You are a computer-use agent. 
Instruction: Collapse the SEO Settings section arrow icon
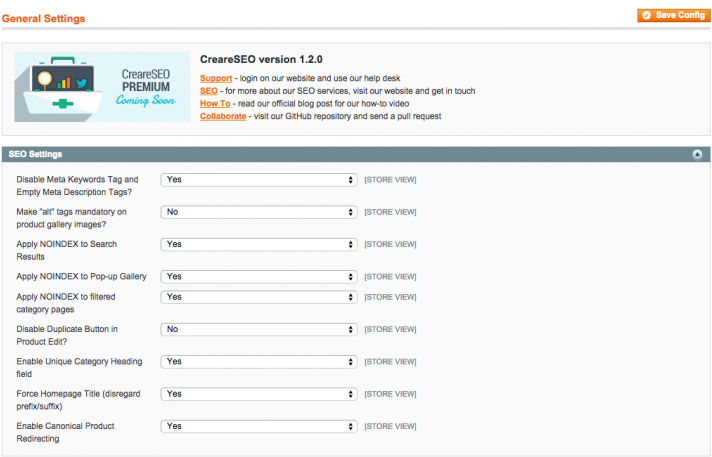(x=696, y=154)
